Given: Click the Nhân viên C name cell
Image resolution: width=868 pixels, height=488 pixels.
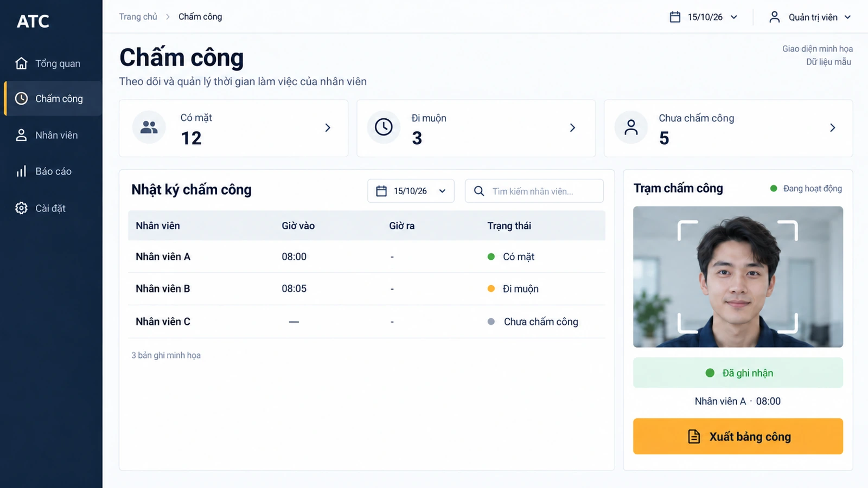Looking at the screenshot, I should click(x=163, y=322).
